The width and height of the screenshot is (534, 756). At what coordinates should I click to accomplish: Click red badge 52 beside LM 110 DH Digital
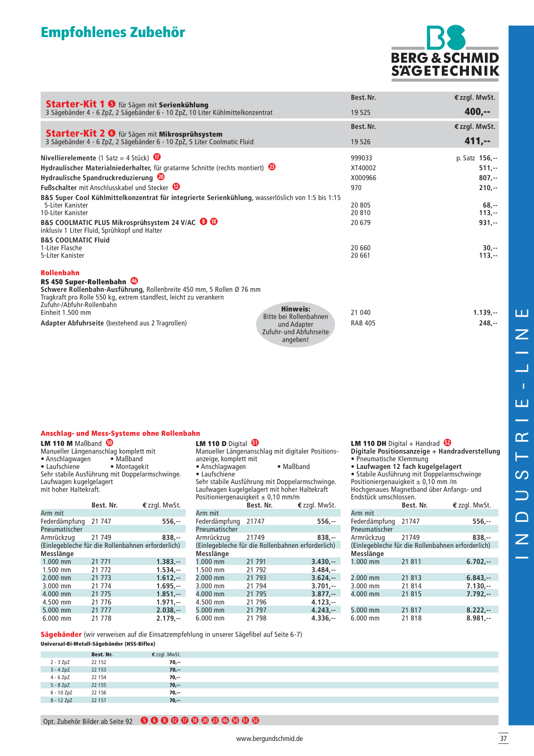pyautogui.click(x=447, y=443)
